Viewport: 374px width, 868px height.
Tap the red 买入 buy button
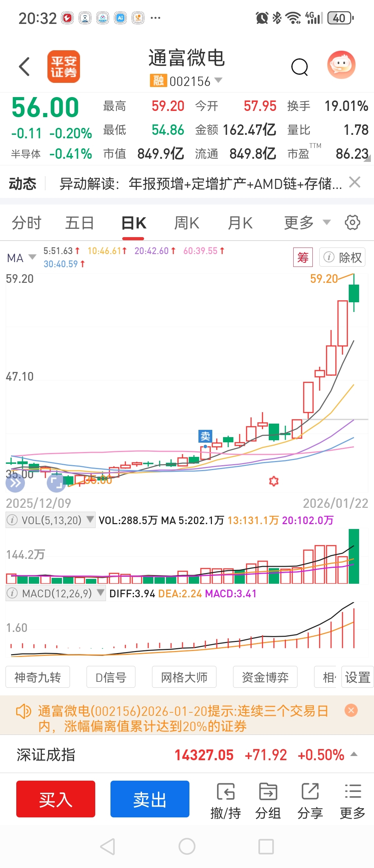click(56, 799)
